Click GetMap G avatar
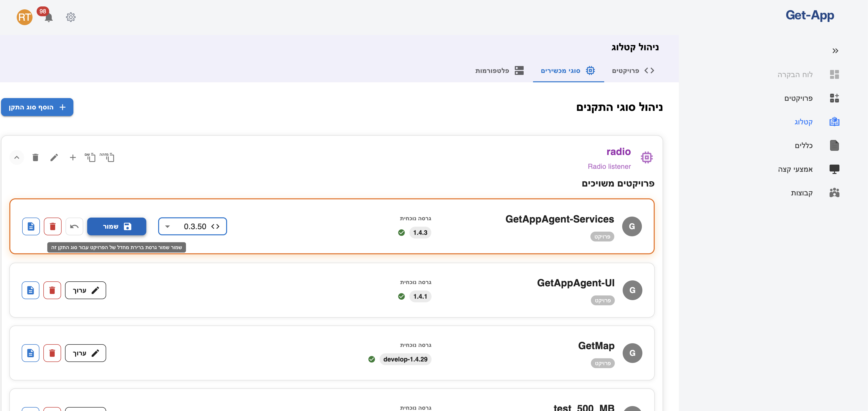This screenshot has height=411, width=868. [633, 353]
